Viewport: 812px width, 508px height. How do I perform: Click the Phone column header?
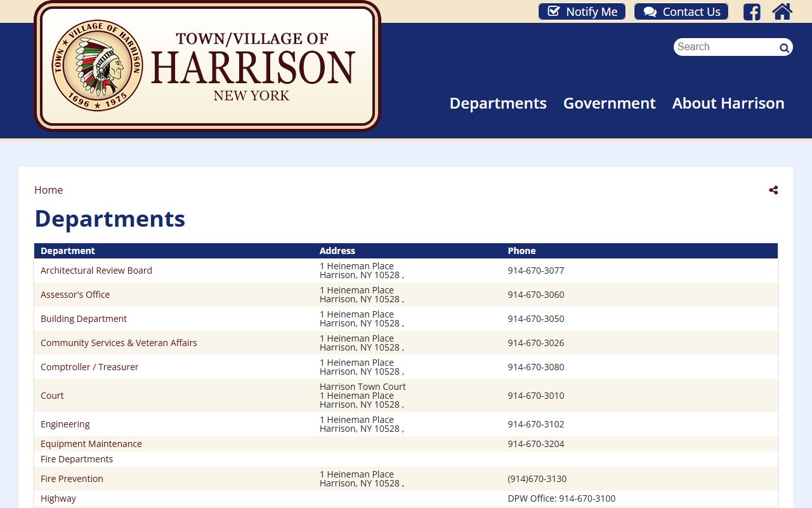coord(522,251)
